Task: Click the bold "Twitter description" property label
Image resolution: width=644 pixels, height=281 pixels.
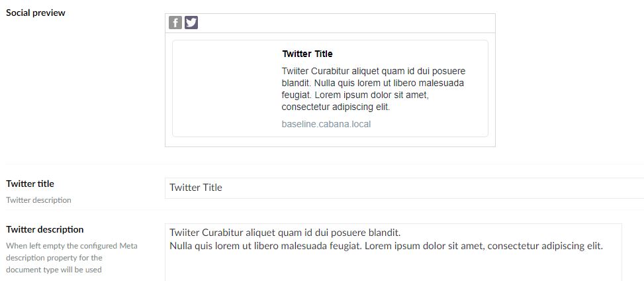Action: 45,229
